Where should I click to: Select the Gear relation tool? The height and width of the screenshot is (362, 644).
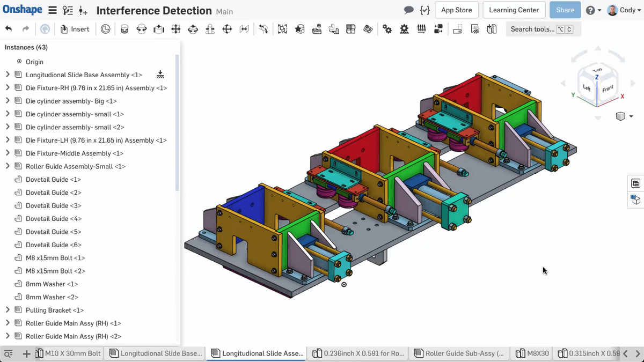coord(387,29)
